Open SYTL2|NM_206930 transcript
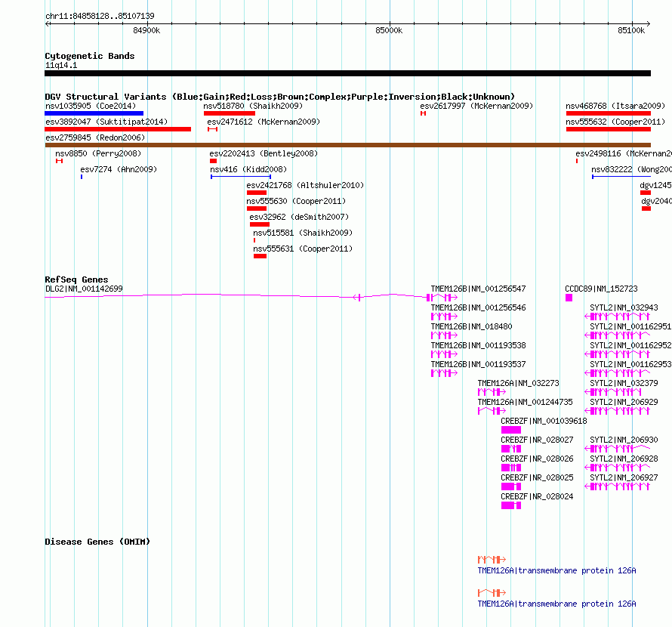Viewport: 672px width, 627px height. tap(618, 449)
